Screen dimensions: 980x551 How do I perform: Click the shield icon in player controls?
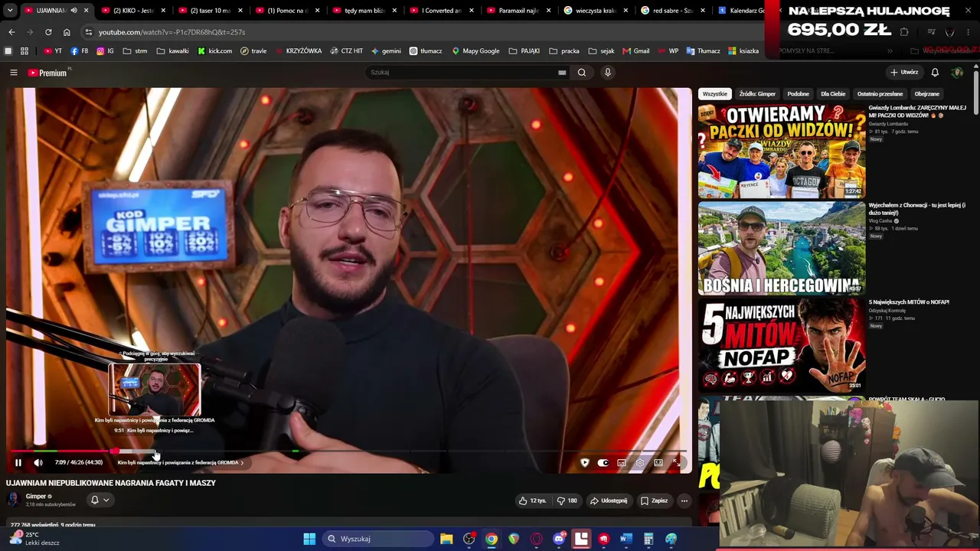[x=585, y=462]
